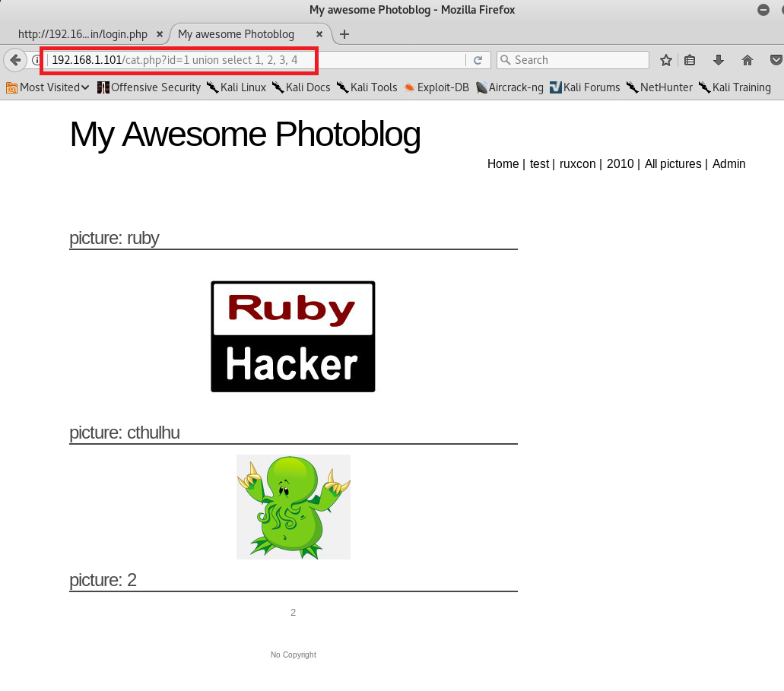The height and width of the screenshot is (691, 784).
Task: Open the NetHunter bookmark
Action: [659, 87]
